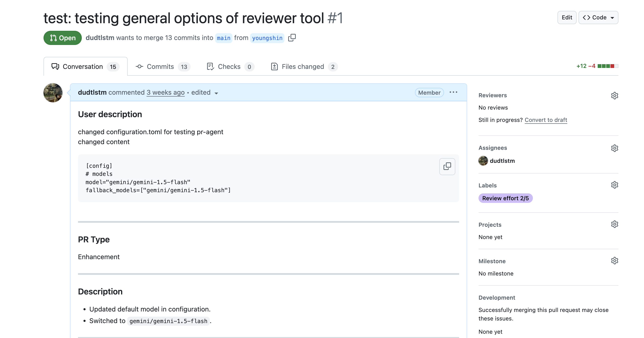
Task: Open the 3 weeks ago timestamp link
Action: [x=165, y=92]
